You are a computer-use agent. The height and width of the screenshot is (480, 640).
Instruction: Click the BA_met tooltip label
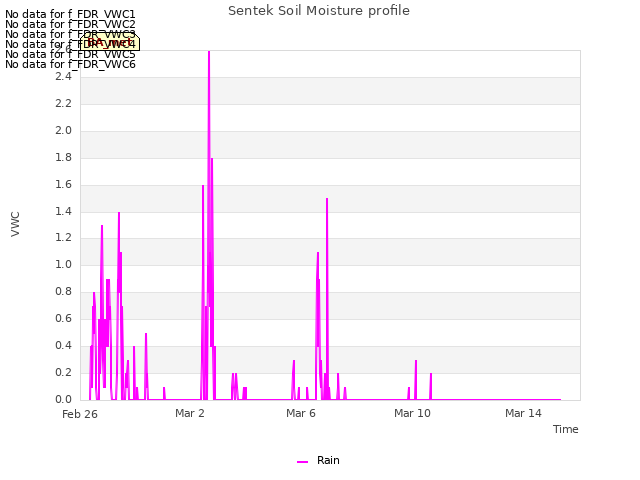pos(109,42)
